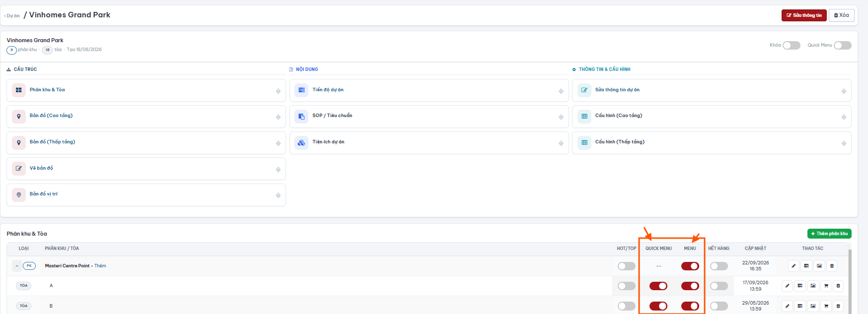Open list icon for Masteri Centre Point
Image resolution: width=868 pixels, height=314 pixels.
coord(806,266)
